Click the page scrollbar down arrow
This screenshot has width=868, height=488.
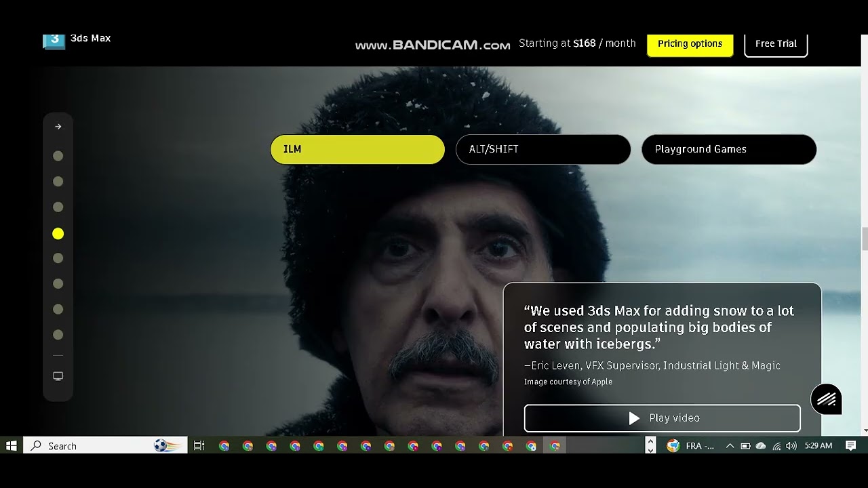point(865,431)
